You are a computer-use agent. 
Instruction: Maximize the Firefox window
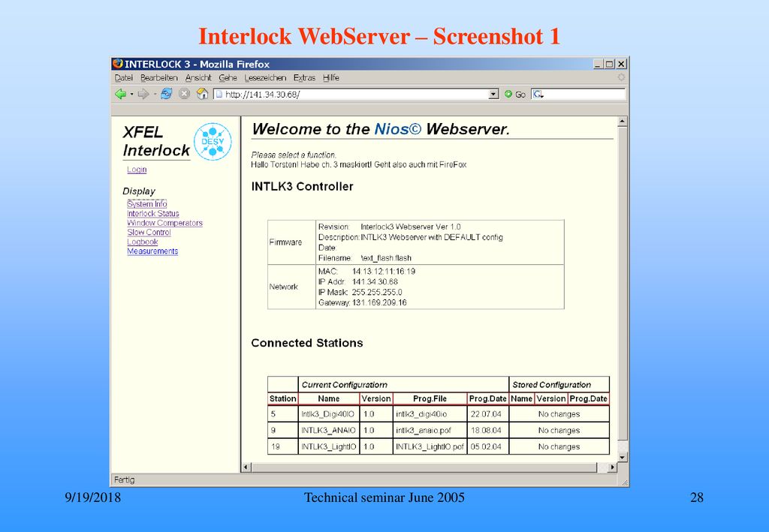click(x=609, y=65)
